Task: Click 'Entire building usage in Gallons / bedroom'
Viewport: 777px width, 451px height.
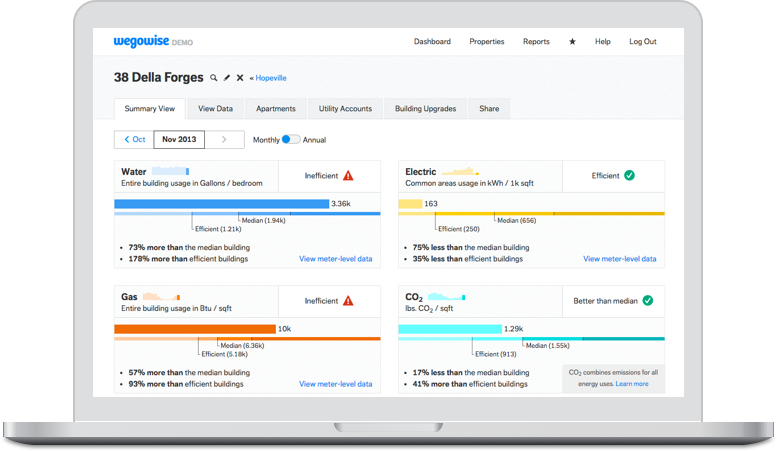Action: (192, 183)
